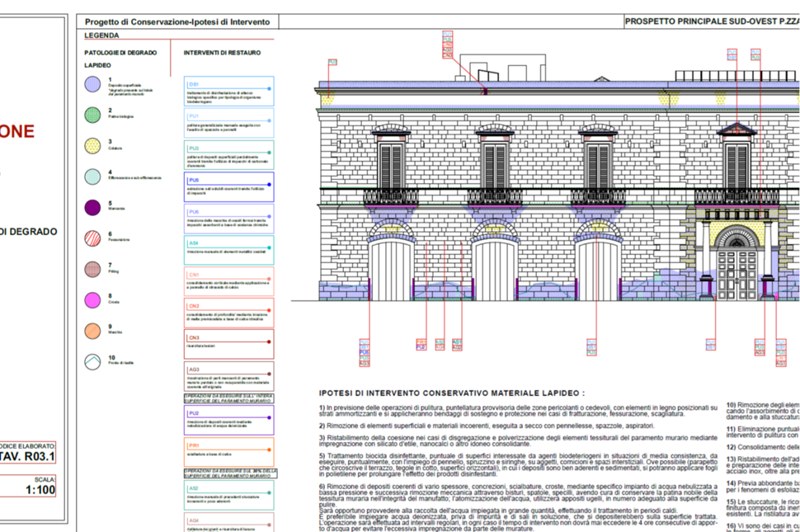Click the 'OPERAZIONI DA ESEGUIRE SULL'INTERA SUPERFICIE' note

[x=228, y=398]
